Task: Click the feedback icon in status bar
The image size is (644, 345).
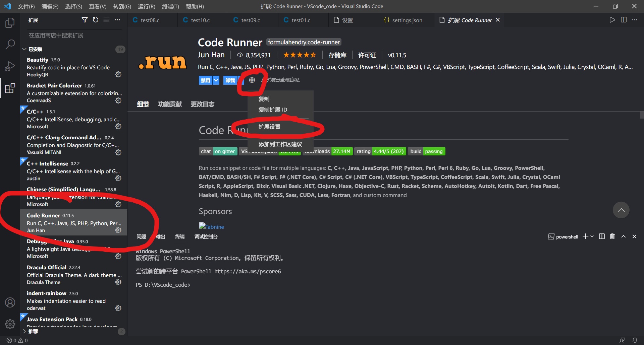Action: [623, 340]
